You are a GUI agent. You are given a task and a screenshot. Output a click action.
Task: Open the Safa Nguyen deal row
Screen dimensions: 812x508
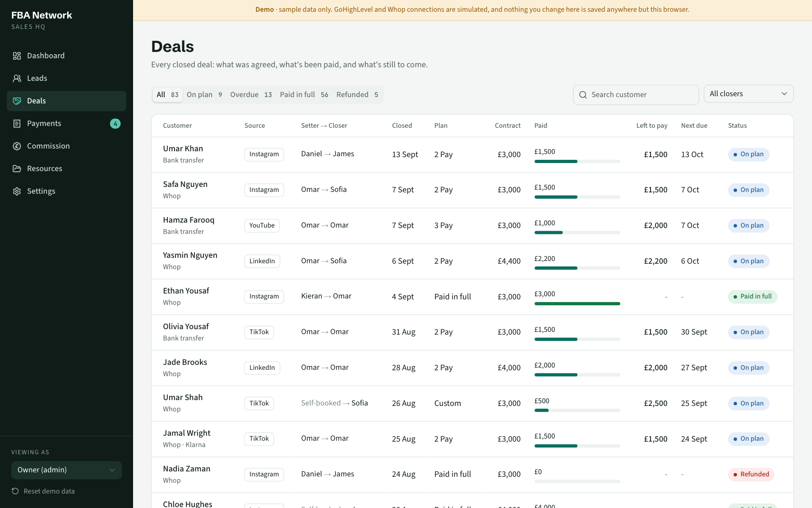click(x=472, y=190)
